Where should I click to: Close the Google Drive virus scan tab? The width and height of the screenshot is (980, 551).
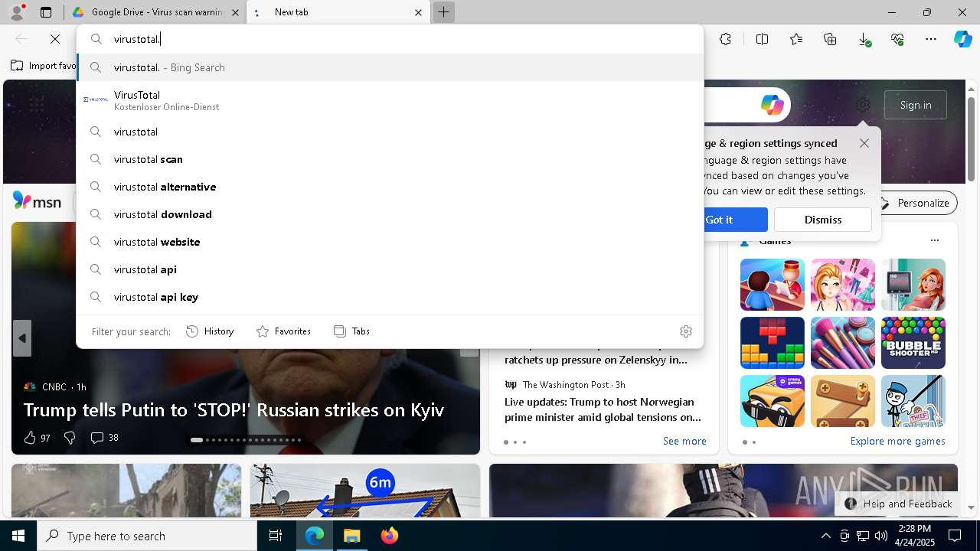235,12
